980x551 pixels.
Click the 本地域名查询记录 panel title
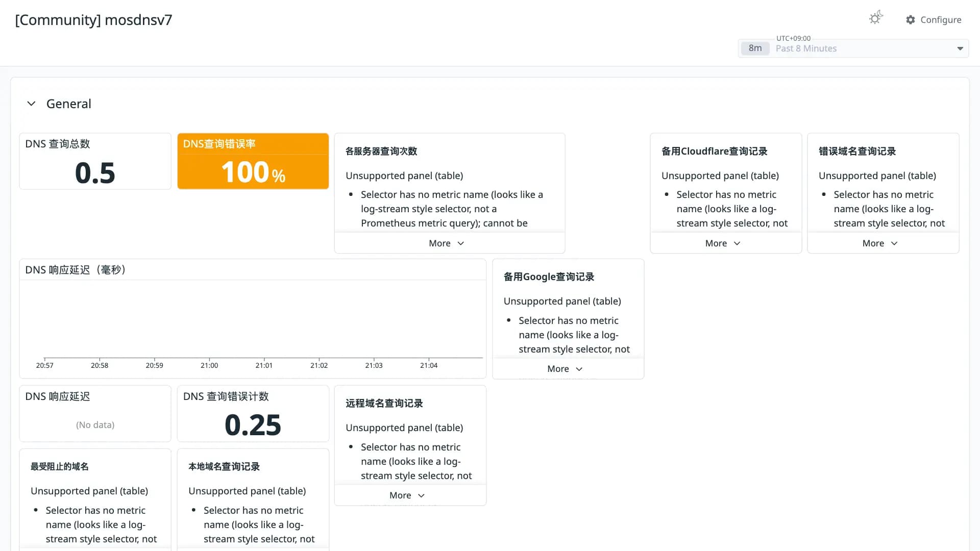pos(224,466)
